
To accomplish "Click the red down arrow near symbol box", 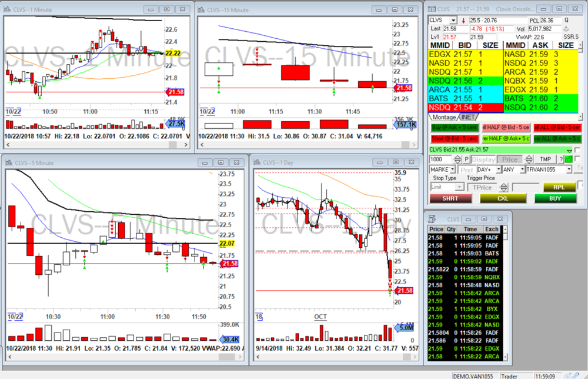I will (463, 20).
